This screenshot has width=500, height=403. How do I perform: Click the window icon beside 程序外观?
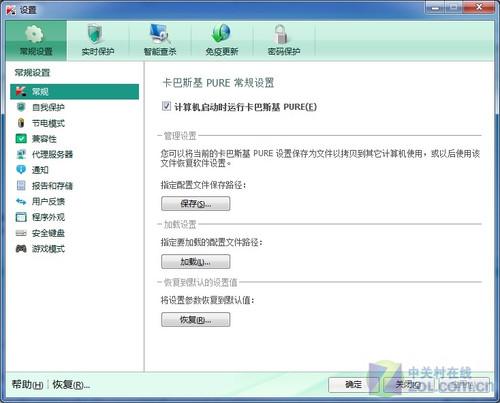(x=21, y=217)
